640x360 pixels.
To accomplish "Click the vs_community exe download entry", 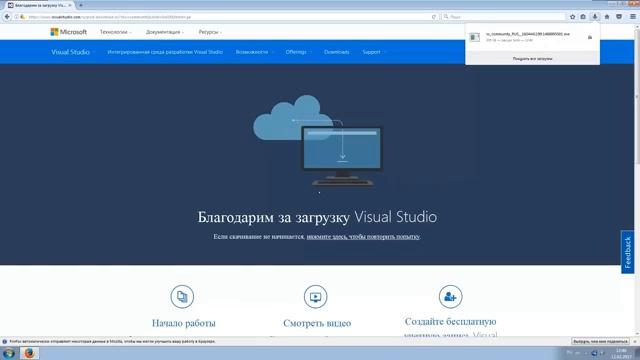I will (532, 37).
